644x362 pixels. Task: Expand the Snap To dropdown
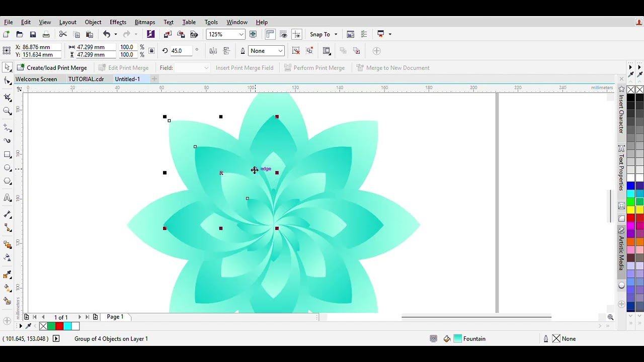(336, 34)
